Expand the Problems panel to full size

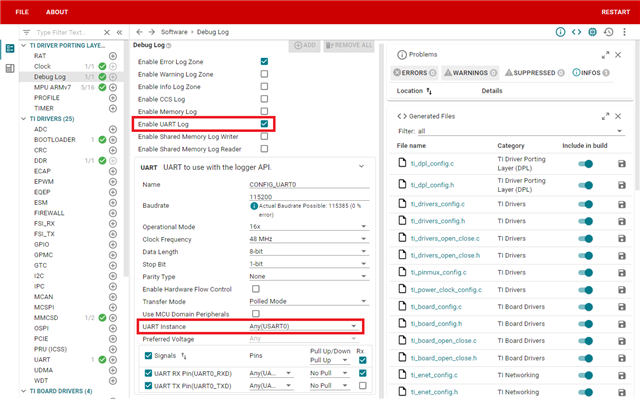605,55
